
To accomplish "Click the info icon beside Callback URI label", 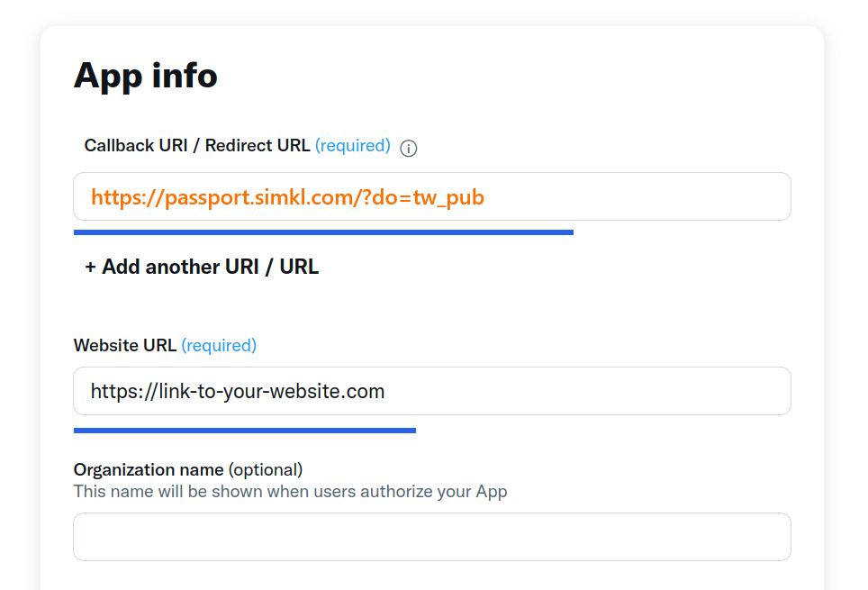I will 409,149.
